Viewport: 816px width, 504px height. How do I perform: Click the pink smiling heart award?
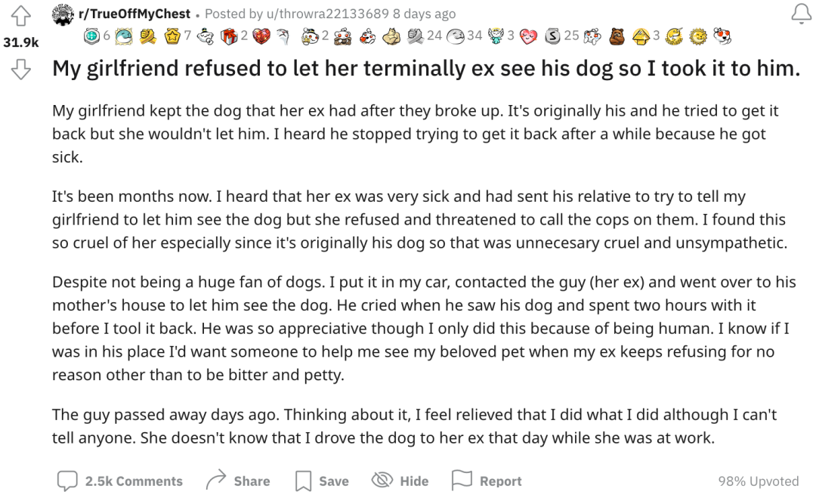click(x=528, y=36)
